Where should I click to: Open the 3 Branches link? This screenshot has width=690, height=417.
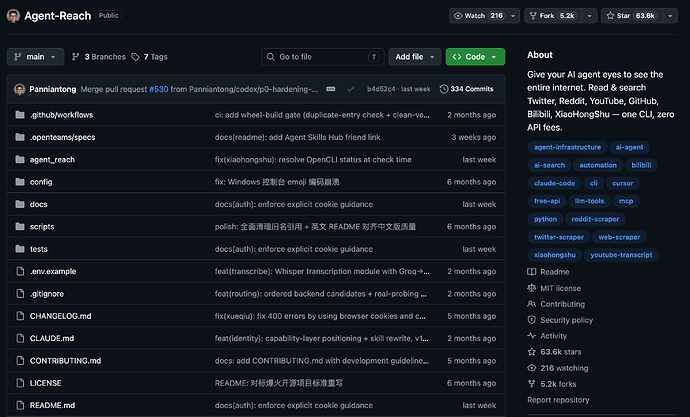99,57
